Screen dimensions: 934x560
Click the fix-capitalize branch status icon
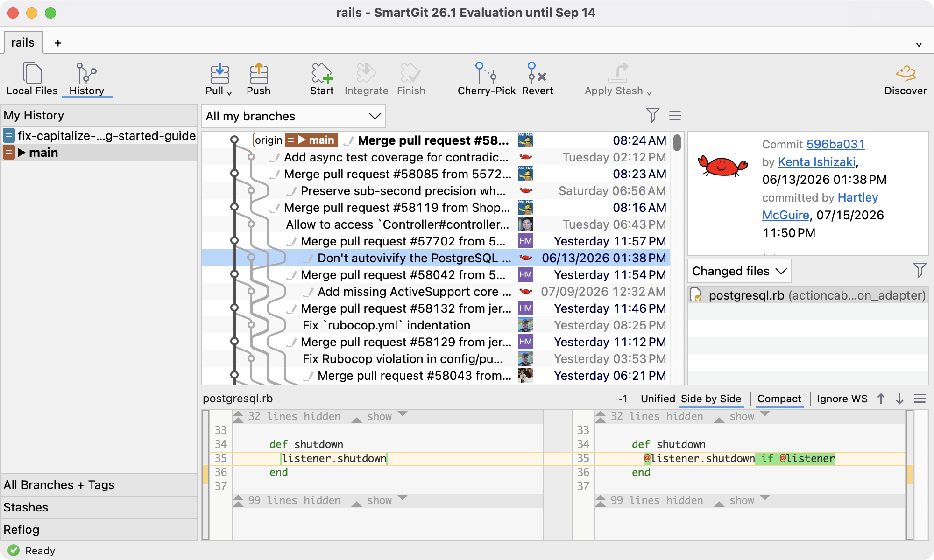pyautogui.click(x=9, y=136)
